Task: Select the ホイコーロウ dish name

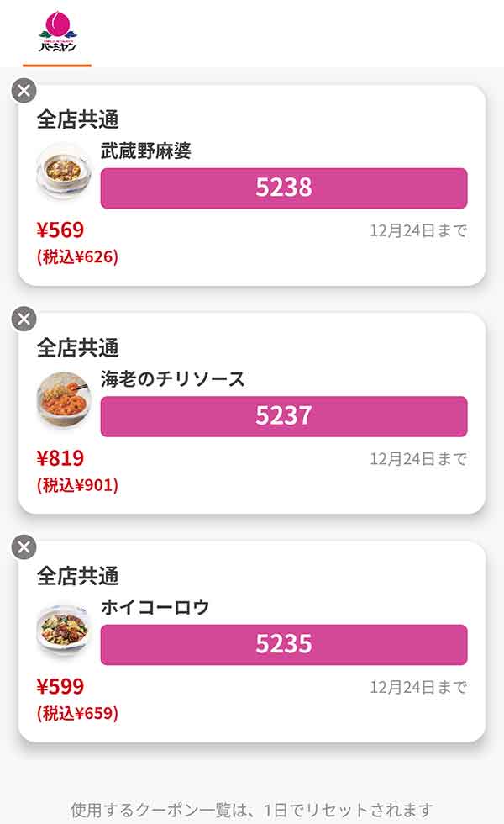Action: coord(155,608)
